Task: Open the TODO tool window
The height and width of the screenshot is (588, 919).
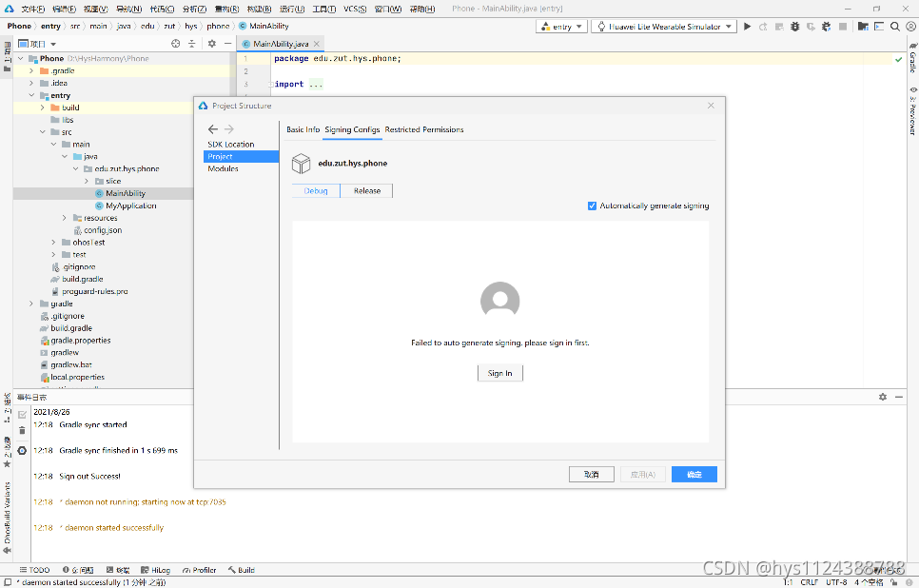Action: [x=34, y=570]
